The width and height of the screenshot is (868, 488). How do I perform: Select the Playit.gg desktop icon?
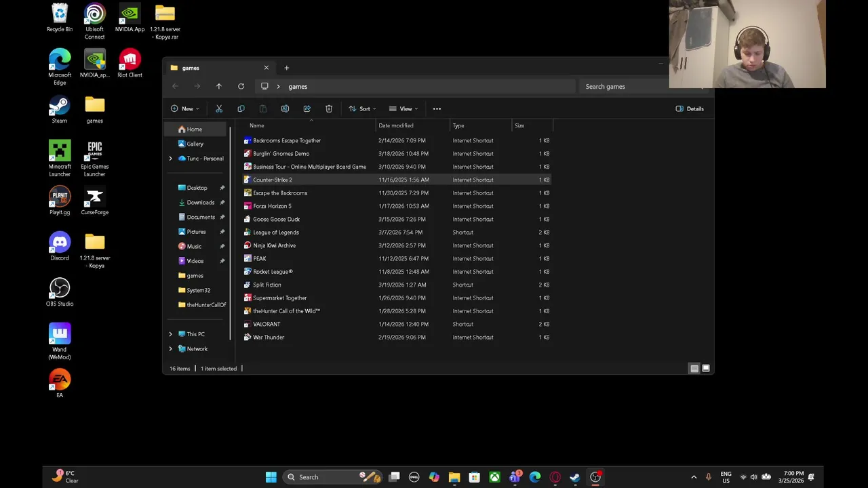(60, 201)
